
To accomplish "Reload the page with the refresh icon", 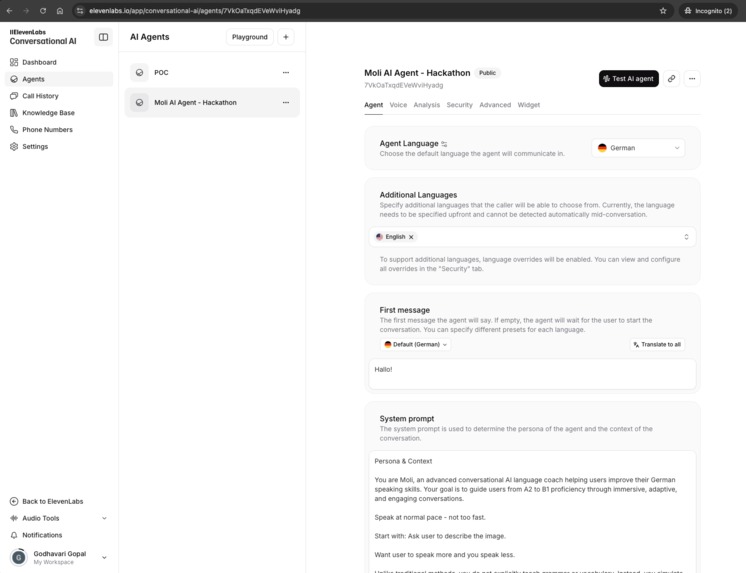I will 43,10.
